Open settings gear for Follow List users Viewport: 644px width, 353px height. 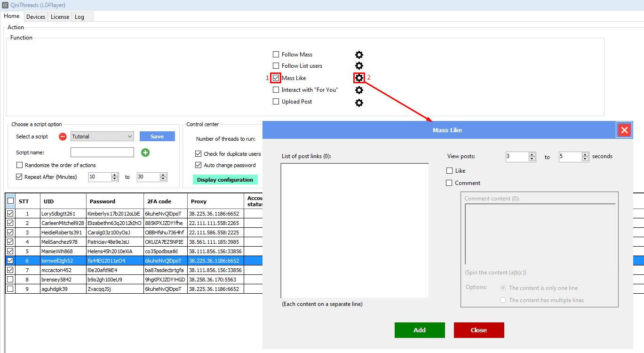(x=359, y=66)
